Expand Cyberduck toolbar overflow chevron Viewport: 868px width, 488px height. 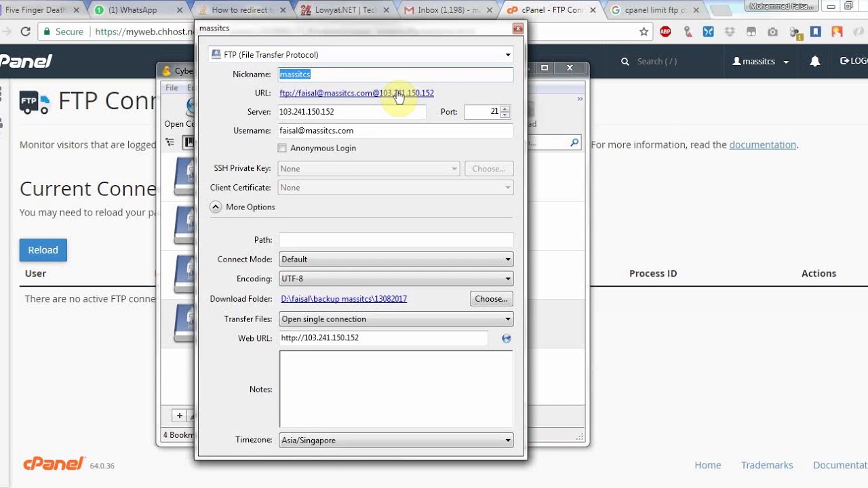coord(580,99)
